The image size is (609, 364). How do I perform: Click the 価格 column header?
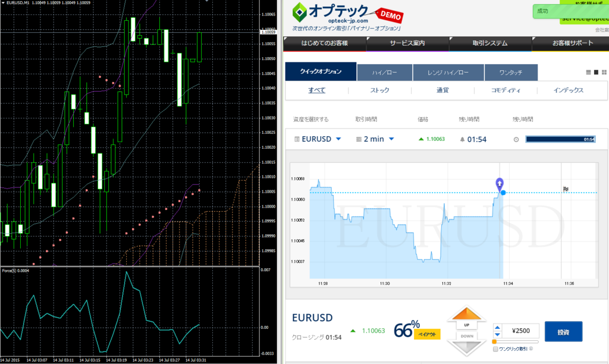[423, 120]
